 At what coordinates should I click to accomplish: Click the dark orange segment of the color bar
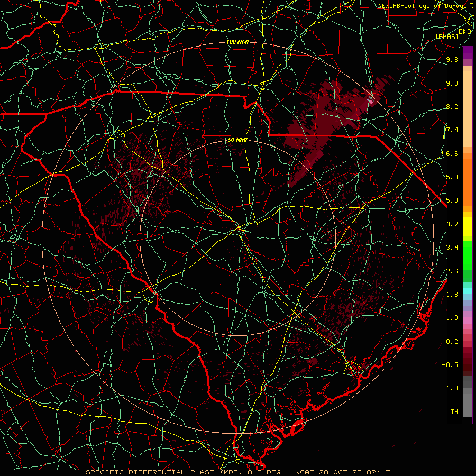[x=467, y=182]
